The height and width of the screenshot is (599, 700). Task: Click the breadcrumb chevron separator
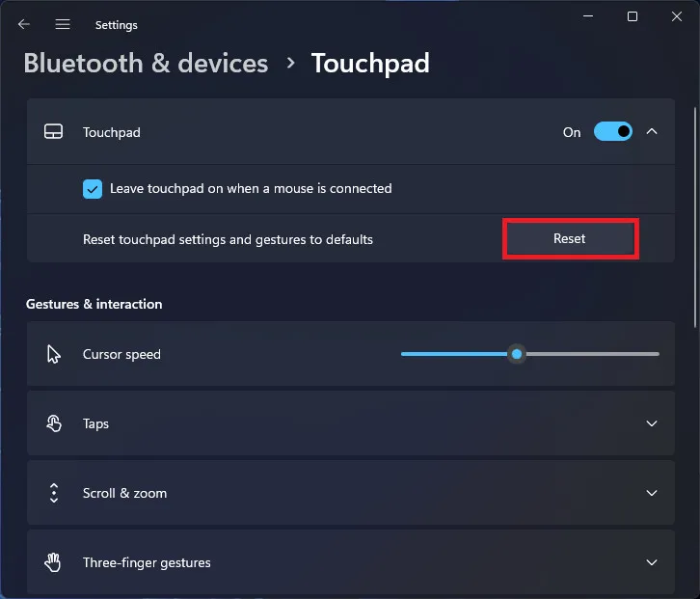coord(290,63)
